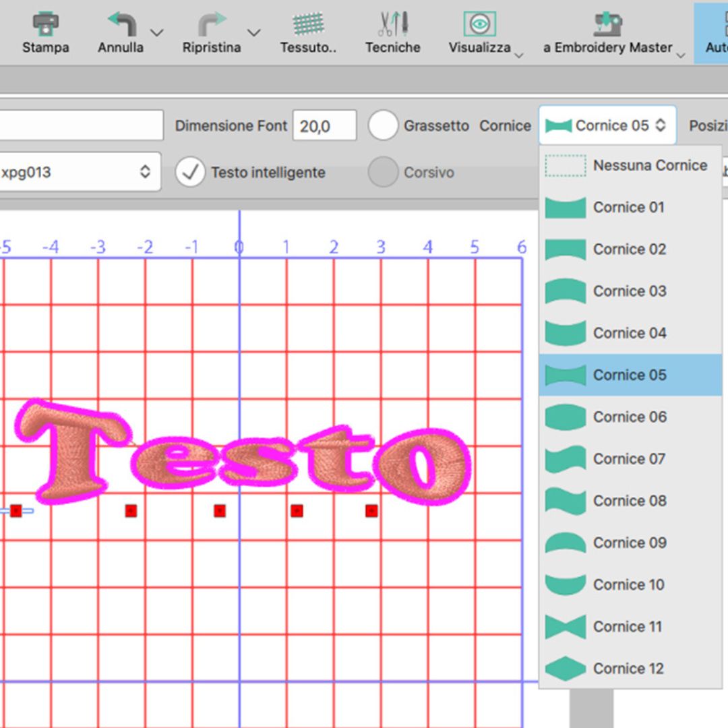Expand the Annulla history dropdown arrow
Screen dimensions: 728x728
pos(156,33)
